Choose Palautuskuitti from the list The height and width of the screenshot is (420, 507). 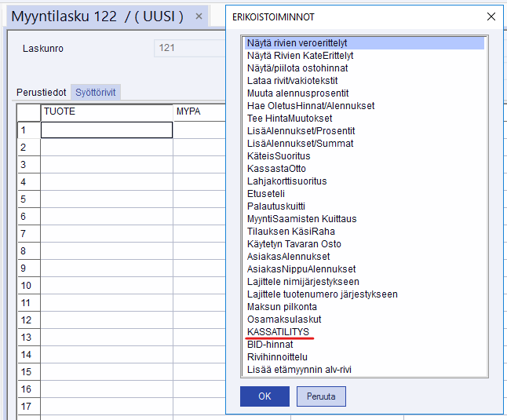[276, 206]
